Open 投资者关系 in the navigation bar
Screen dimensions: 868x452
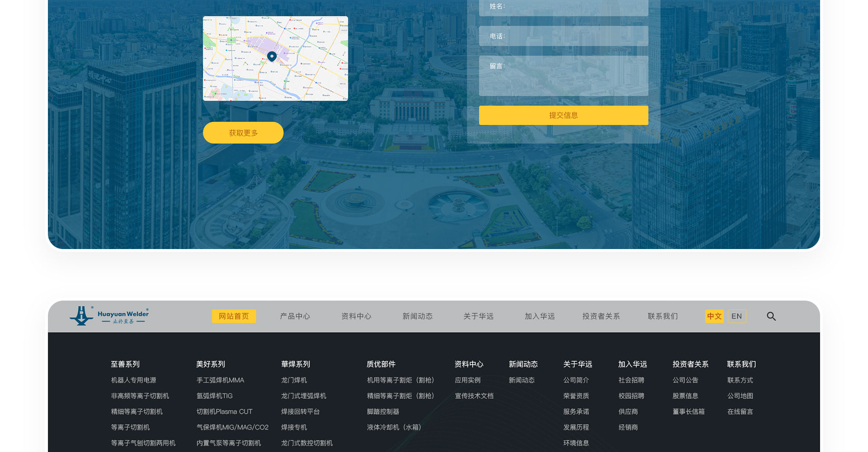tap(601, 316)
